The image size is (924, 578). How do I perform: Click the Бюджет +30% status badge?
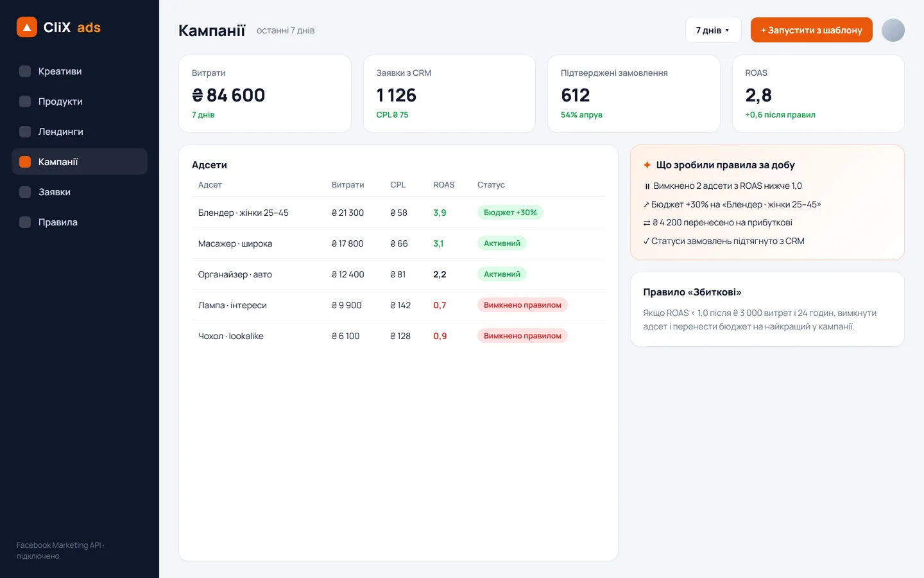pos(510,213)
